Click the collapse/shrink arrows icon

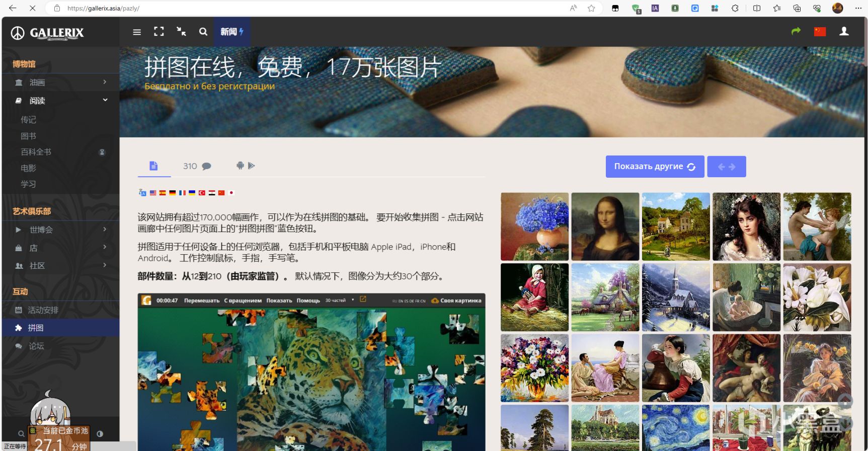pyautogui.click(x=181, y=32)
